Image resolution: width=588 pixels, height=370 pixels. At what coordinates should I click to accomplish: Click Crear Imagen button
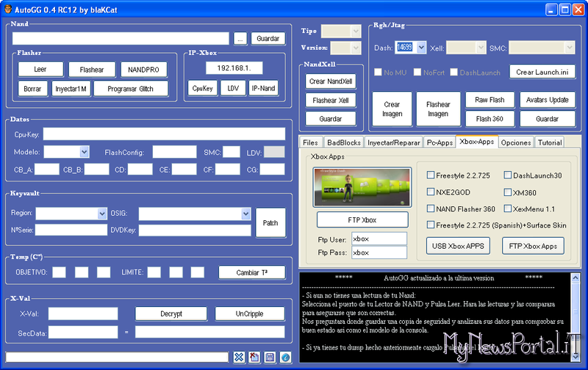click(392, 109)
